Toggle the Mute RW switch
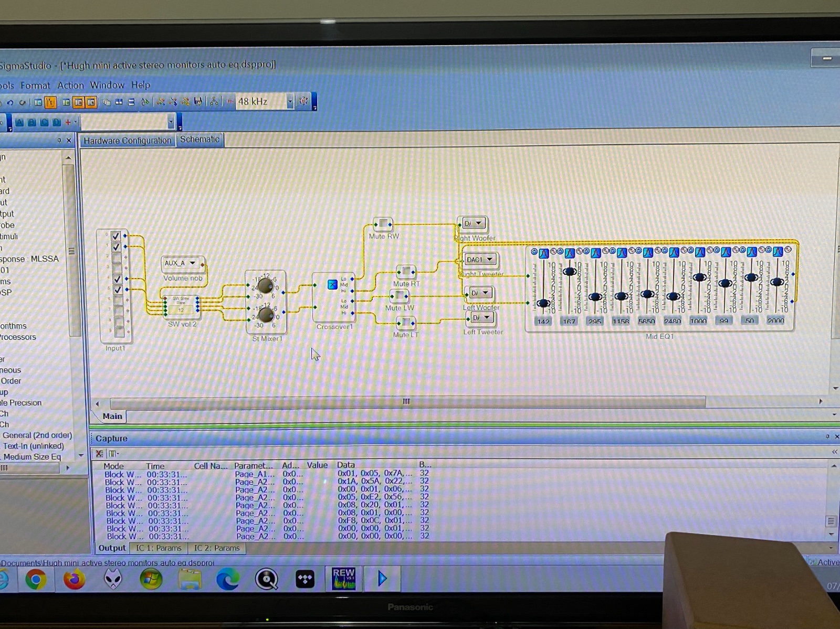This screenshot has width=840, height=629. (383, 224)
